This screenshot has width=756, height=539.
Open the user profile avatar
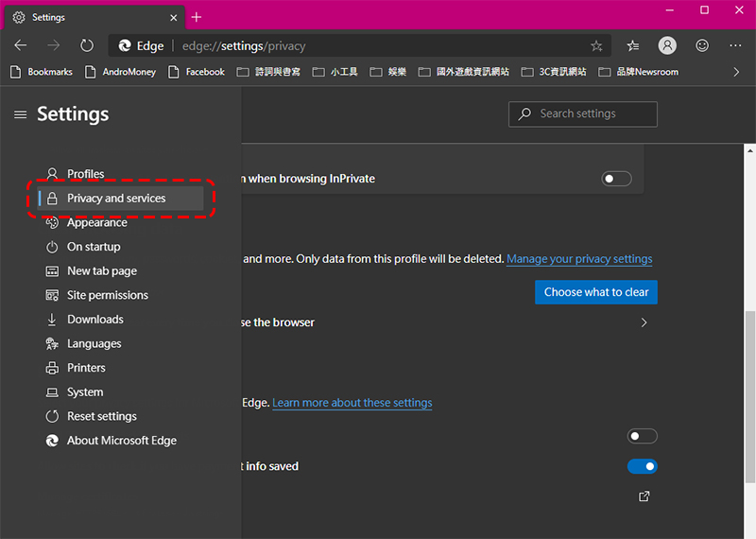pyautogui.click(x=667, y=45)
